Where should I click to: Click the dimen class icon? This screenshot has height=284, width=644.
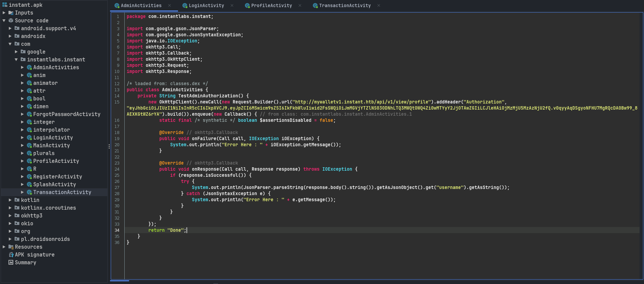pos(29,107)
